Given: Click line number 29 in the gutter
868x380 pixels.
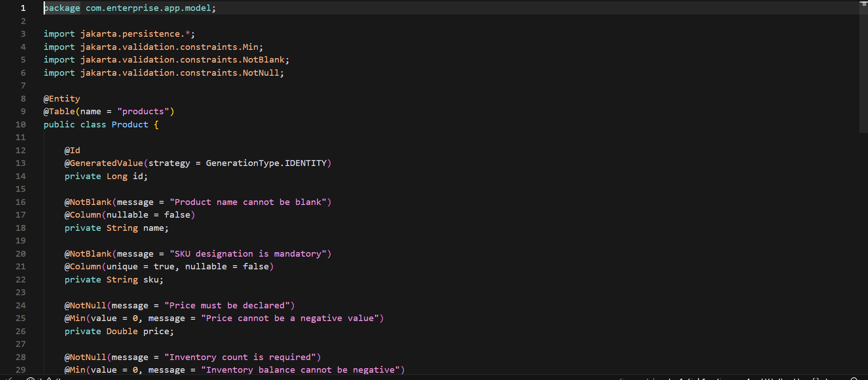Looking at the screenshot, I should (x=21, y=370).
